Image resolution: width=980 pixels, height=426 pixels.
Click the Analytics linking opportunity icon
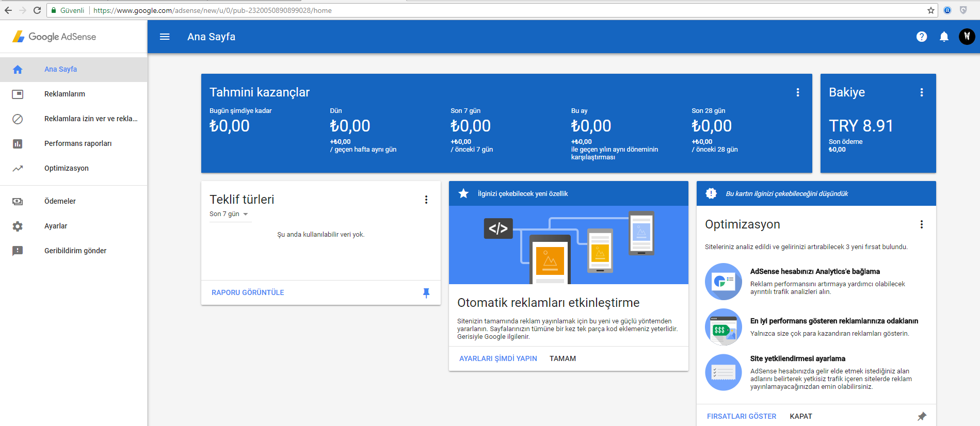pos(724,282)
